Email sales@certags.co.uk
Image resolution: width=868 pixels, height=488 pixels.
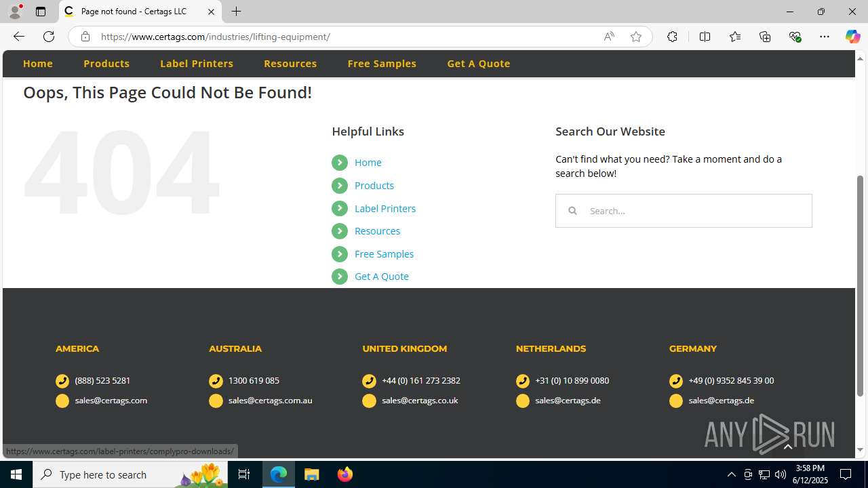click(420, 401)
